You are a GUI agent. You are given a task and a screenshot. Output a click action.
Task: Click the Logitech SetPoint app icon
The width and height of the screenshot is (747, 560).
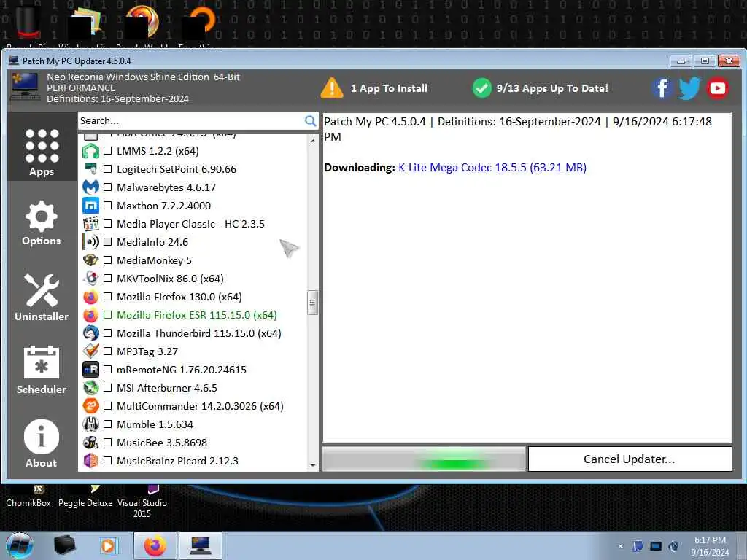(90, 169)
